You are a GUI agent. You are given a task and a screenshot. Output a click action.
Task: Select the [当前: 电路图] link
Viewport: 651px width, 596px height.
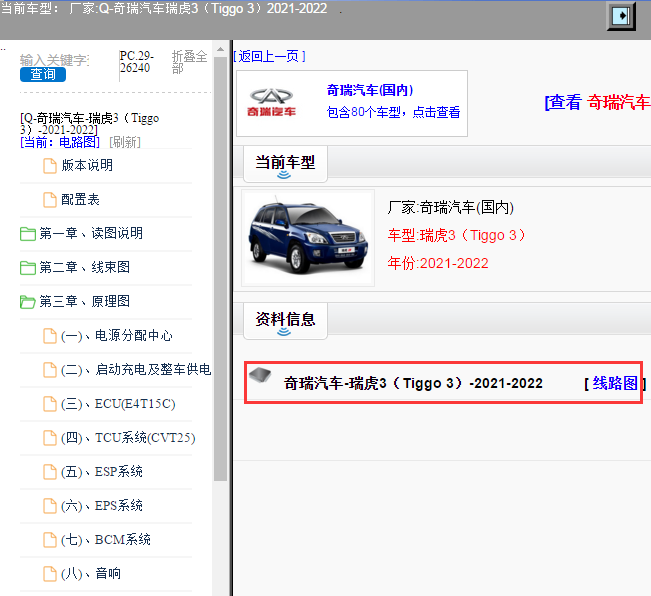(x=60, y=142)
